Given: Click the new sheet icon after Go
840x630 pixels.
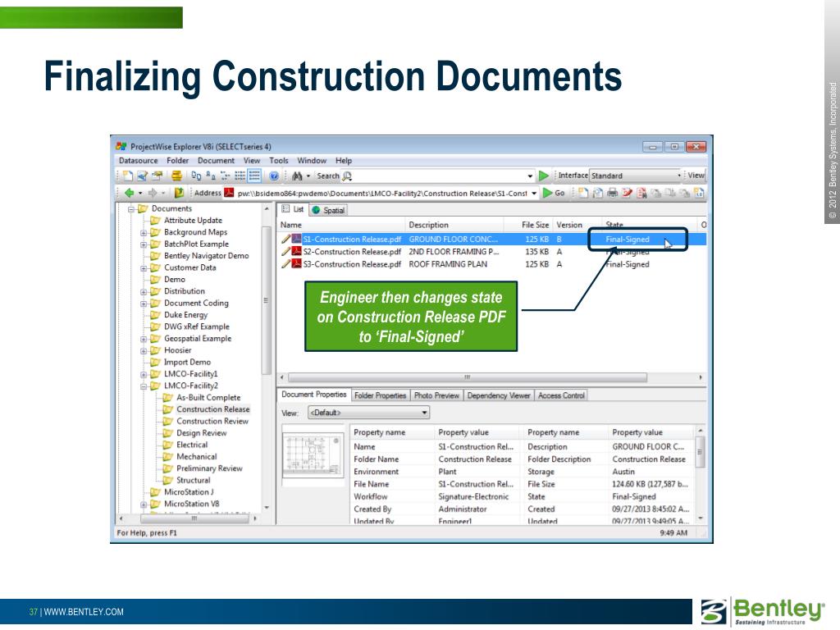Looking at the screenshot, I should point(583,193).
